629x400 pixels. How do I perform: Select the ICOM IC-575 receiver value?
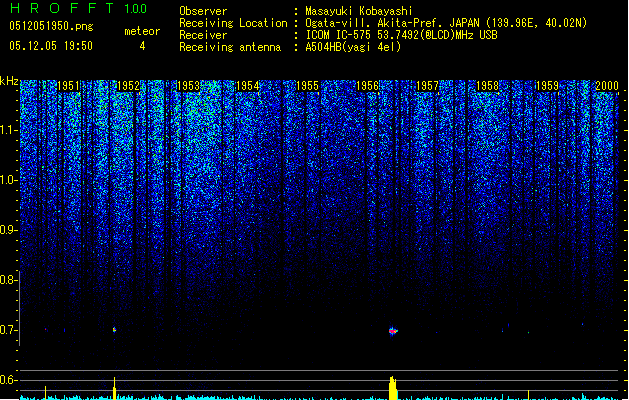[x=402, y=35]
